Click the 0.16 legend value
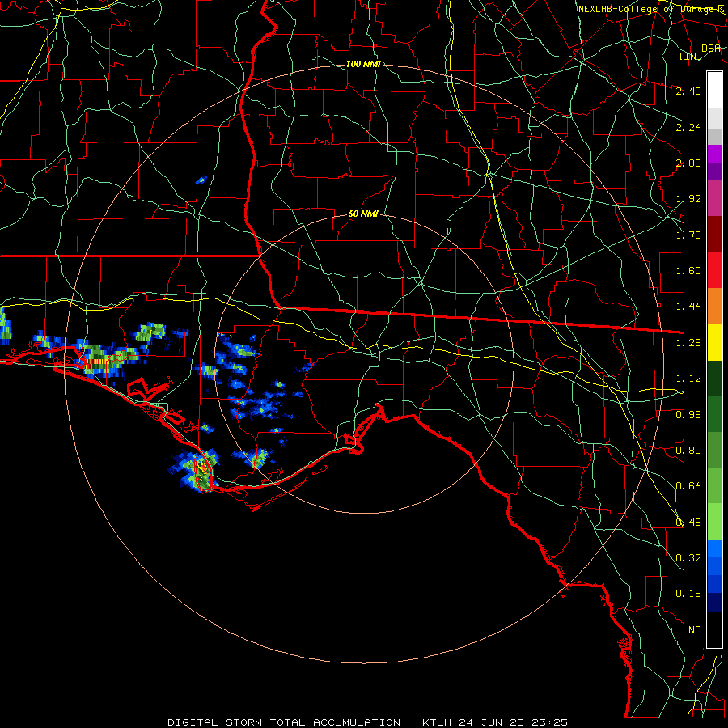 pyautogui.click(x=688, y=594)
